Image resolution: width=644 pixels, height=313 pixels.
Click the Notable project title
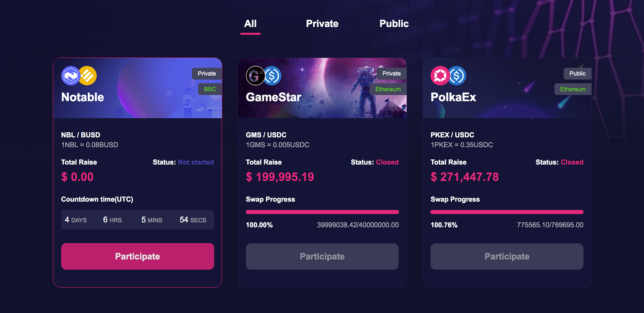coord(83,97)
